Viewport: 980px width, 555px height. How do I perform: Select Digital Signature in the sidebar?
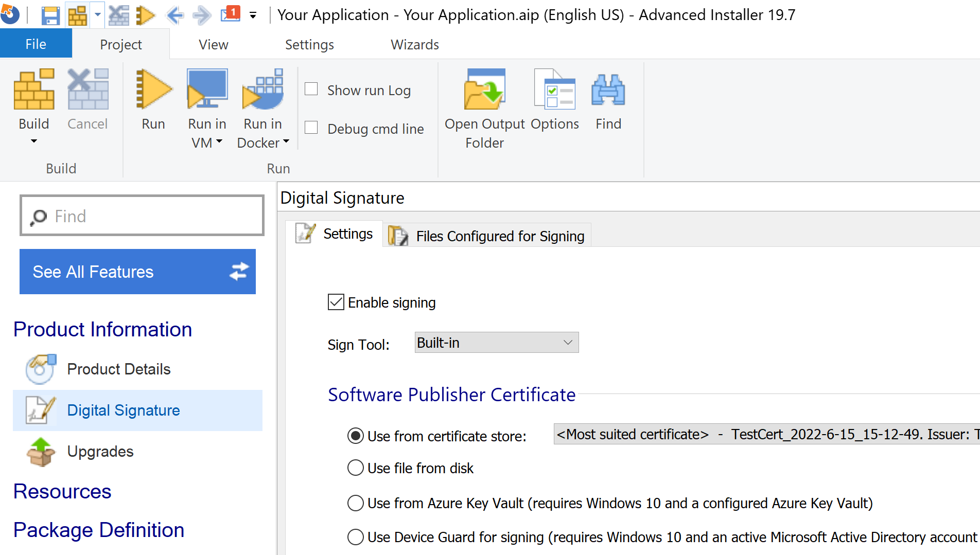click(138, 410)
